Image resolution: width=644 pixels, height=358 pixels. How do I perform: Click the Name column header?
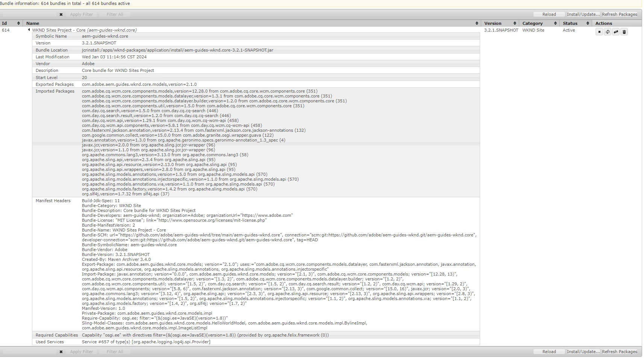click(252, 23)
